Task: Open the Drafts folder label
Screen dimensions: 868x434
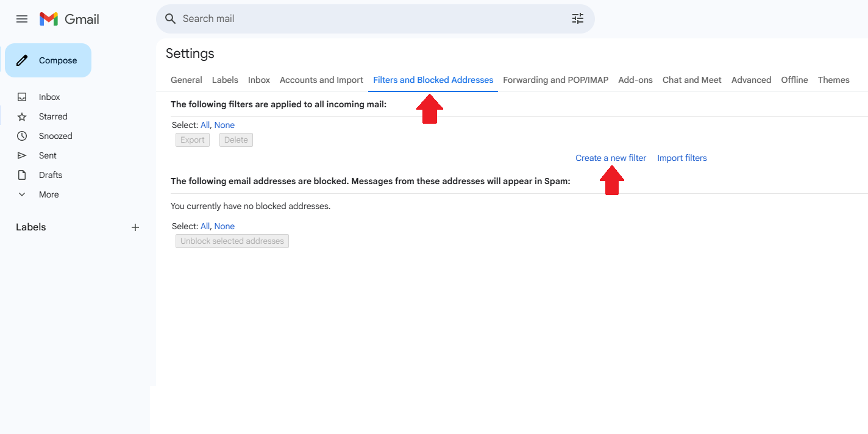Action: pos(51,175)
